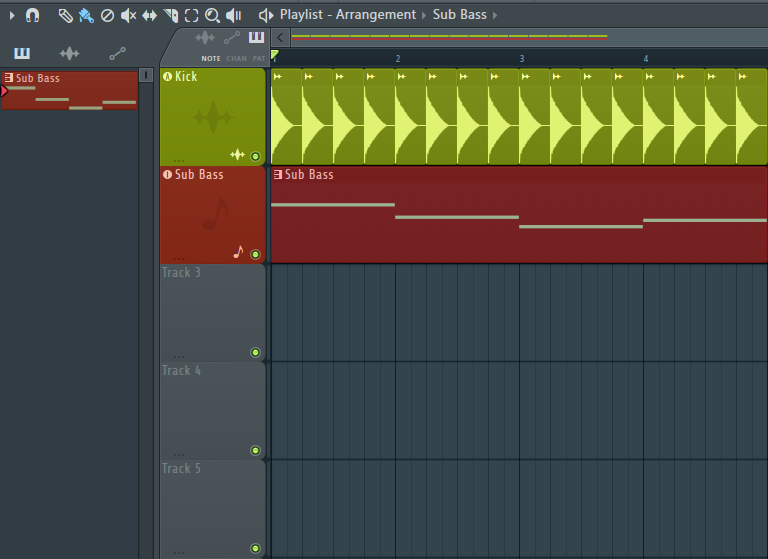Click the Sub Bass breadcrumb label
Image resolution: width=768 pixels, height=559 pixels.
pyautogui.click(x=459, y=15)
